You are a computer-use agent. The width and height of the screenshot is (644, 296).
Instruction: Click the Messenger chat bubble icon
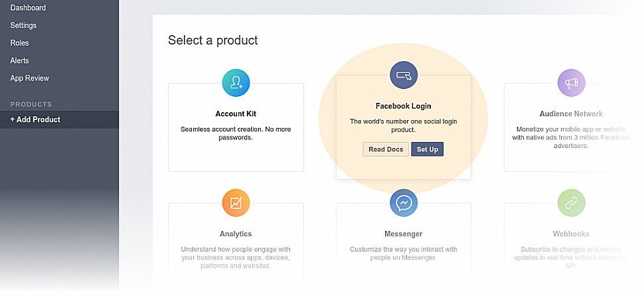tap(404, 203)
